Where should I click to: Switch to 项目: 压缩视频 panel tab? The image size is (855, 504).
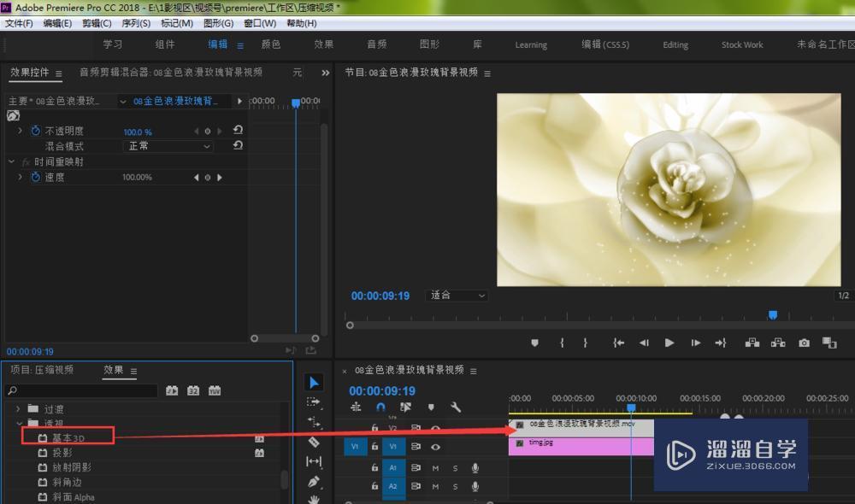(42, 370)
